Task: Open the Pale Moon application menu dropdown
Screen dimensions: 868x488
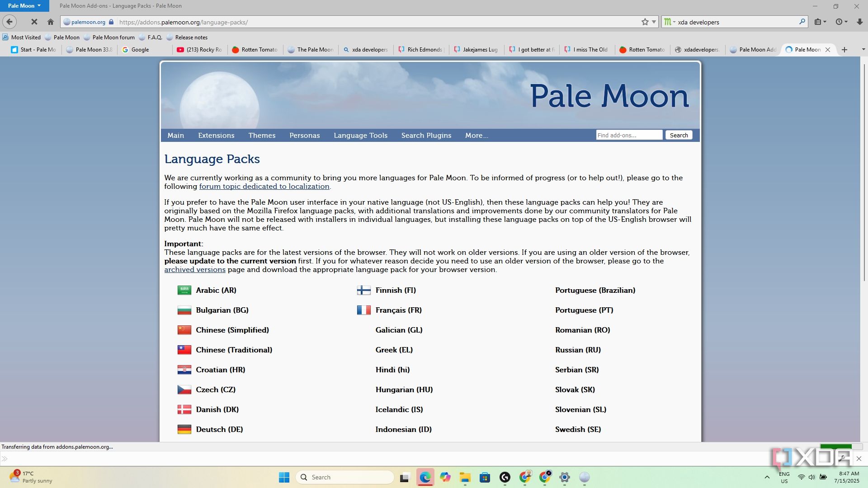Action: coord(24,6)
